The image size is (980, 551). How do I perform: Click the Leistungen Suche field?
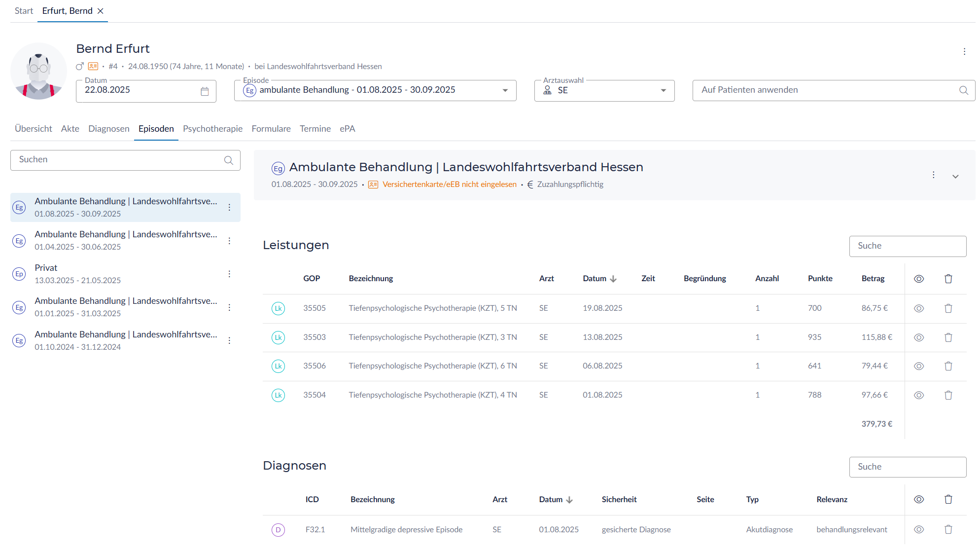click(x=907, y=246)
